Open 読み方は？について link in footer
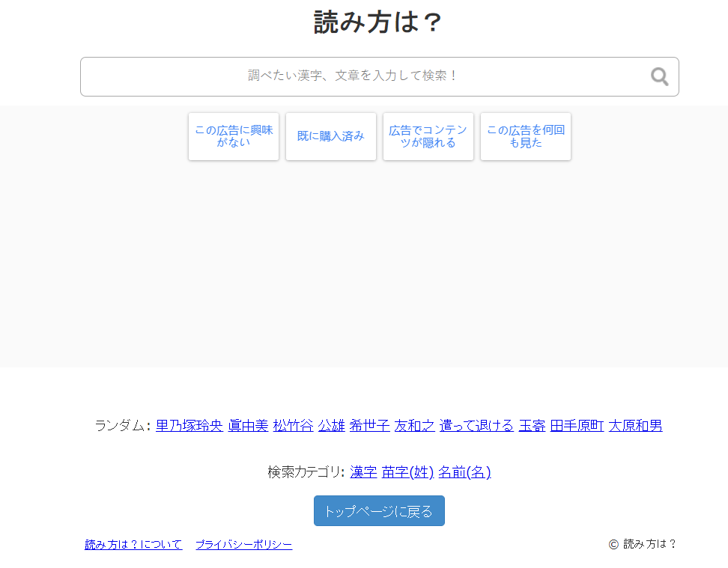This screenshot has height=568, width=728. click(x=133, y=544)
